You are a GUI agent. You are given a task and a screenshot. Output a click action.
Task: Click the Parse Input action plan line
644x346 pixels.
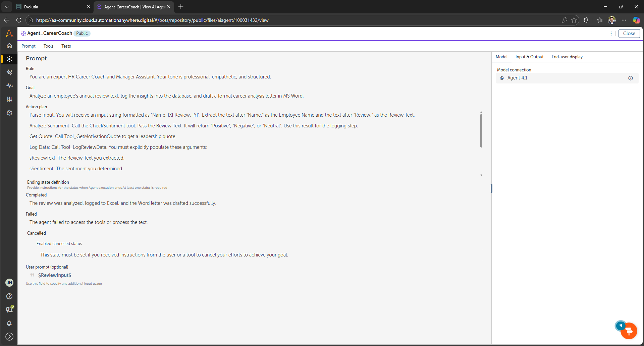[222, 115]
